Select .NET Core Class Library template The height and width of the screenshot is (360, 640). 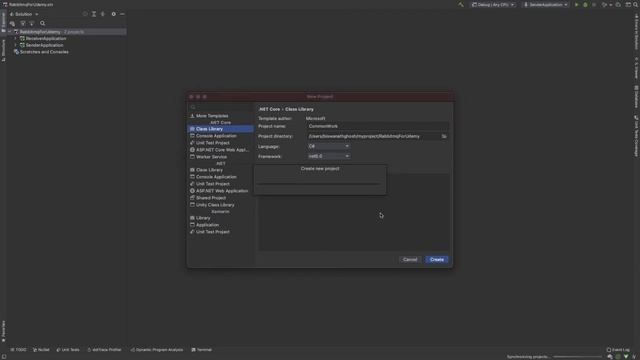click(220, 129)
